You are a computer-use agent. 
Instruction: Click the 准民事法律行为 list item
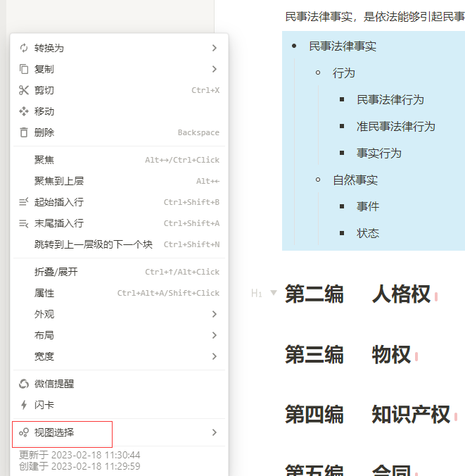396,126
